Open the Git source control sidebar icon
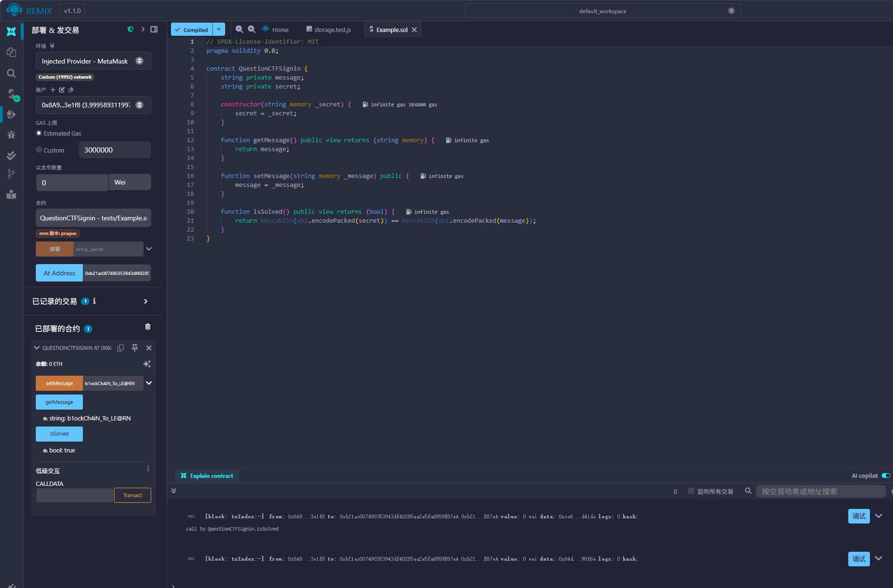893x588 pixels. click(x=11, y=174)
